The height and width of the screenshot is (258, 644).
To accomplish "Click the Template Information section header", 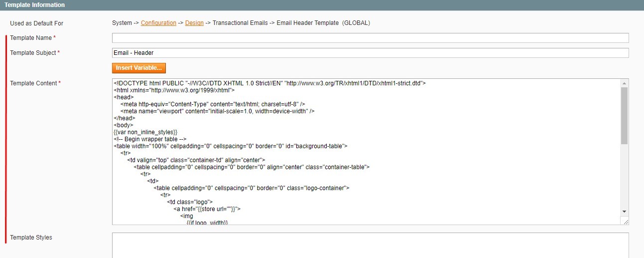I will tap(322, 5).
